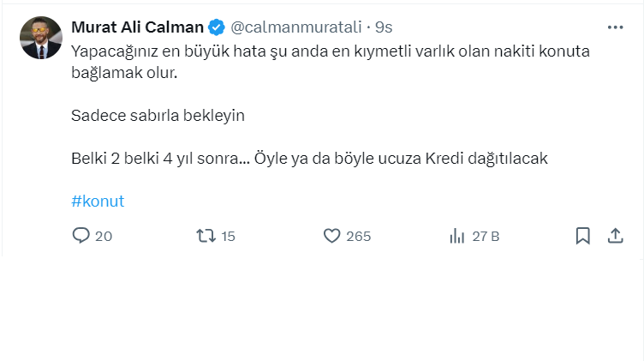This screenshot has width=644, height=361.
Task: Bookmark the tweet with the bookmark icon
Action: point(583,236)
